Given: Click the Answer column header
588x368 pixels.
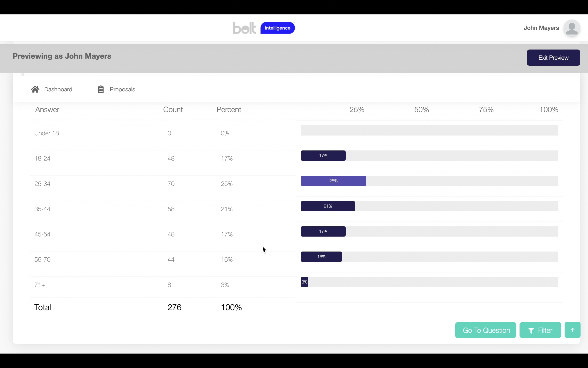Looking at the screenshot, I should pyautogui.click(x=47, y=110).
